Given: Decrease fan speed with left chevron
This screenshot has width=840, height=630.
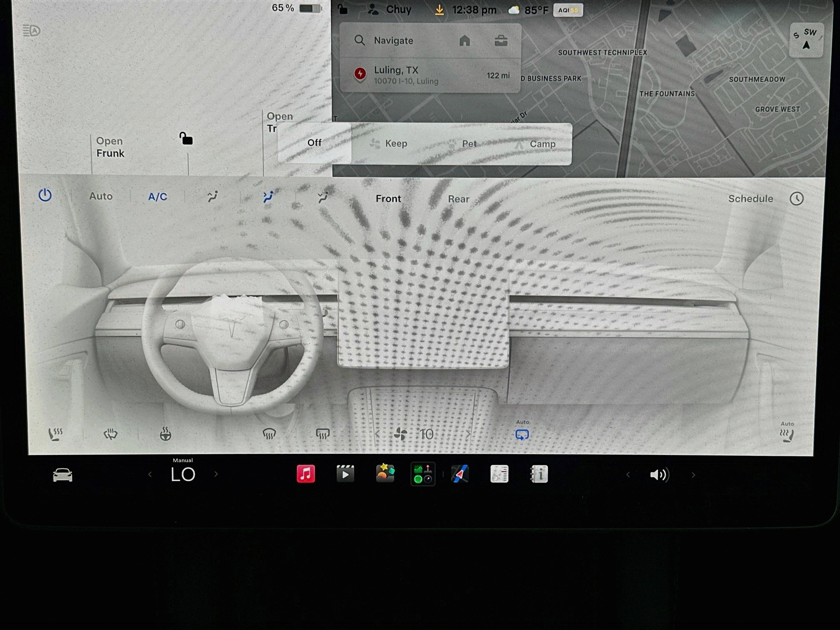Looking at the screenshot, I should point(377,435).
